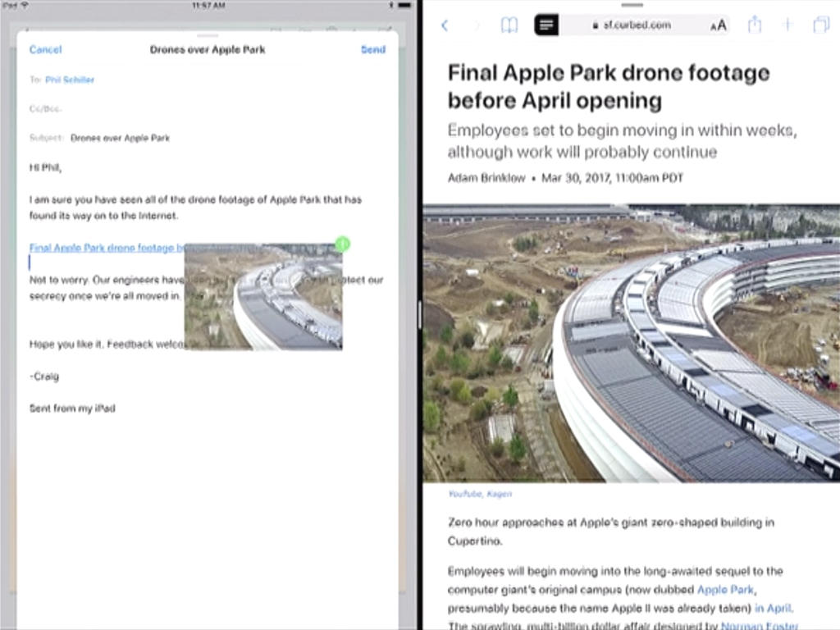Image resolution: width=840 pixels, height=630 pixels.
Task: Open the AA text size menu
Action: click(719, 25)
